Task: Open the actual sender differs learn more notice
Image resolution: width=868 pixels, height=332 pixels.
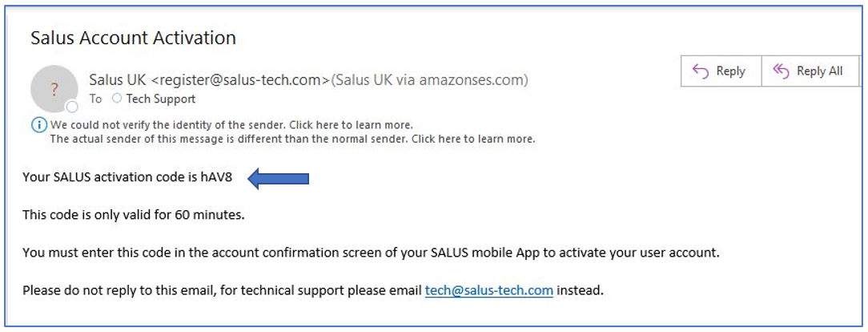Action: pos(292,139)
